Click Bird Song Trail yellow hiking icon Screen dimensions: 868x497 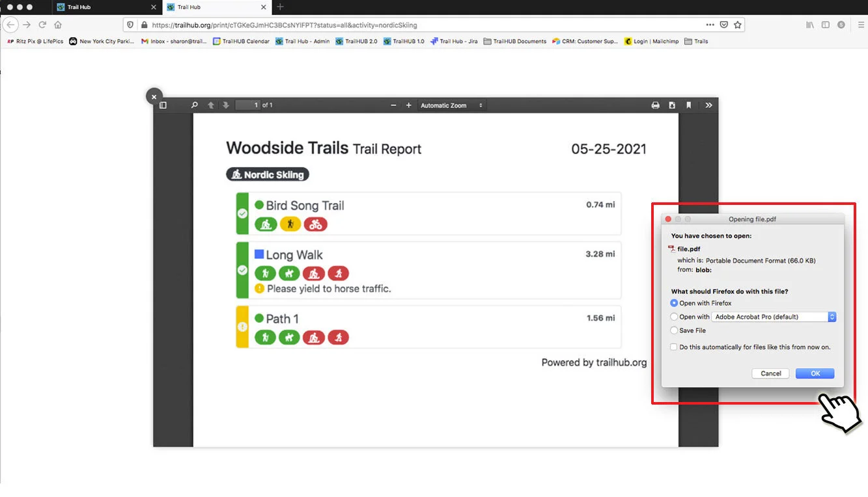(290, 224)
